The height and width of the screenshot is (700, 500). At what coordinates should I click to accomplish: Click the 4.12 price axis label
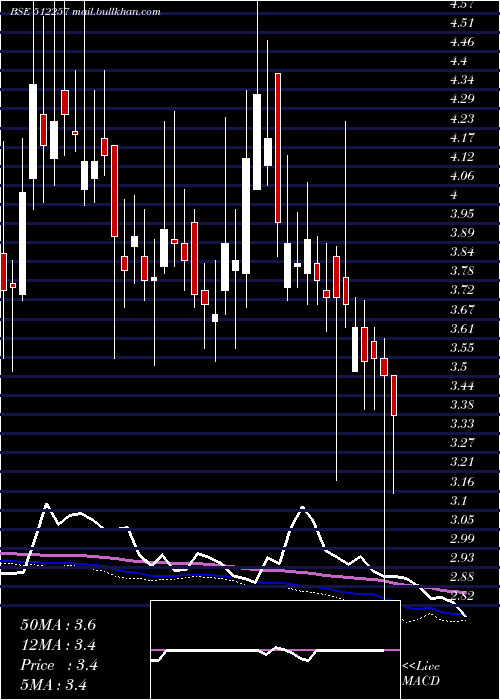click(x=462, y=157)
